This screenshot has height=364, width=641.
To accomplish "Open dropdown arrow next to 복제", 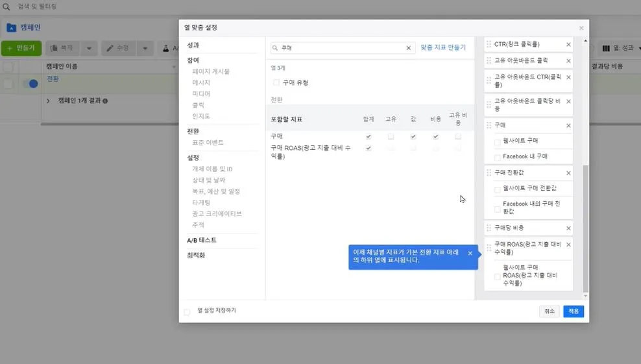I will pos(89,48).
